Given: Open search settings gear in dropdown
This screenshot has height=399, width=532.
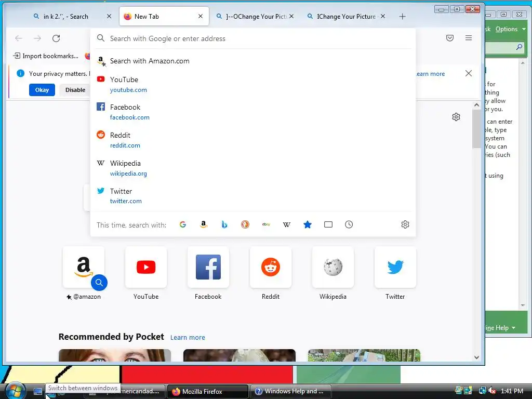Looking at the screenshot, I should click(x=405, y=224).
